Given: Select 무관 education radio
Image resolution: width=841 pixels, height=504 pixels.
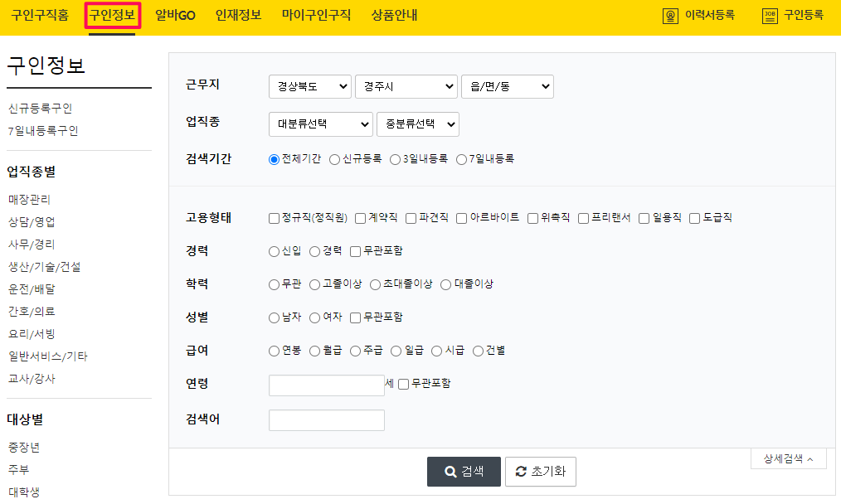Looking at the screenshot, I should point(274,284).
